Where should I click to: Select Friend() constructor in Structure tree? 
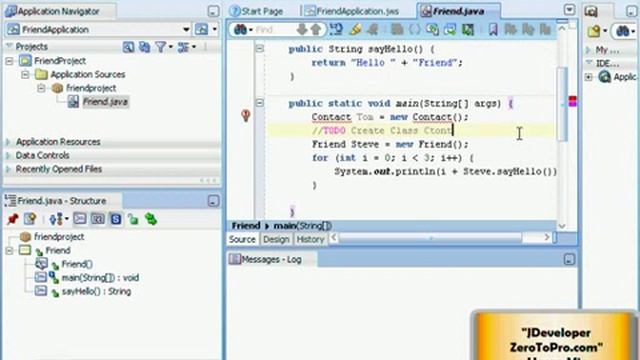coord(77,264)
